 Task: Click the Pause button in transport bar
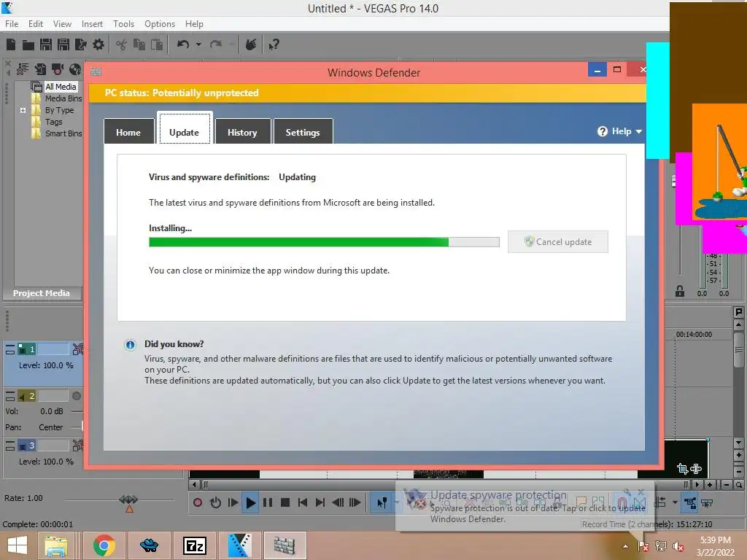pyautogui.click(x=268, y=503)
